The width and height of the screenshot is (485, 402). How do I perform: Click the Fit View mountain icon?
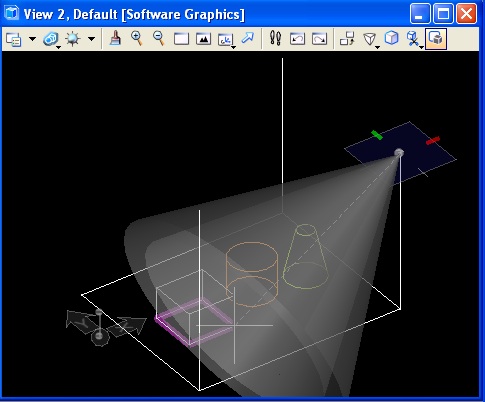(203, 39)
